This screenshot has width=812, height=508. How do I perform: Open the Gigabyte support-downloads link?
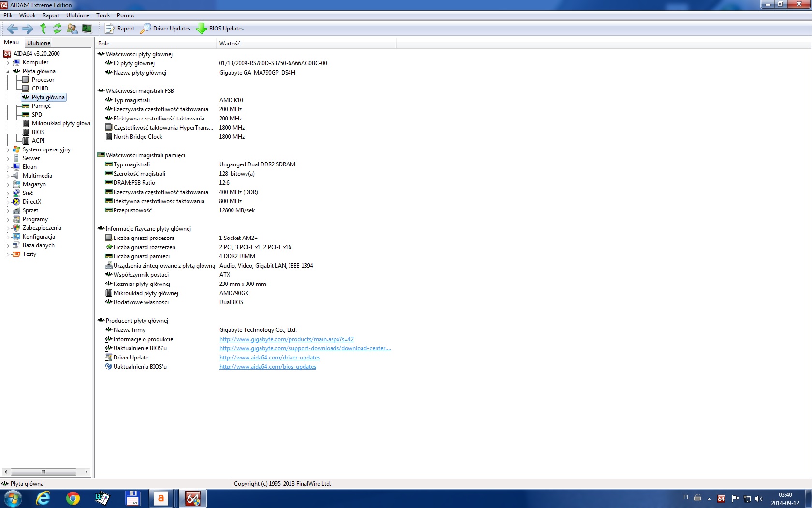pyautogui.click(x=305, y=348)
